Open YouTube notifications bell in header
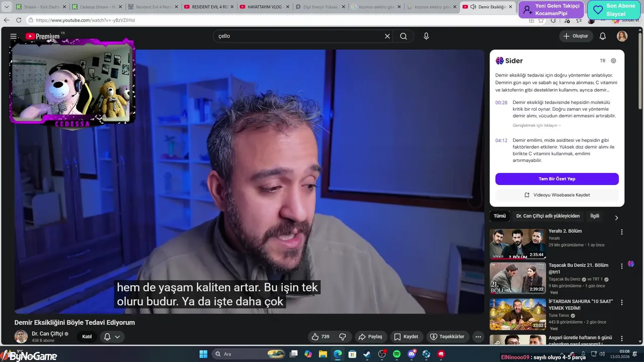Screen dimensions: 644x362 pyautogui.click(x=603, y=36)
